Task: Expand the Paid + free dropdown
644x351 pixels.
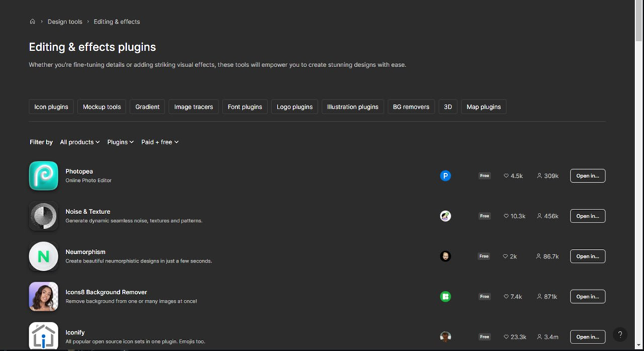Action: pyautogui.click(x=160, y=142)
